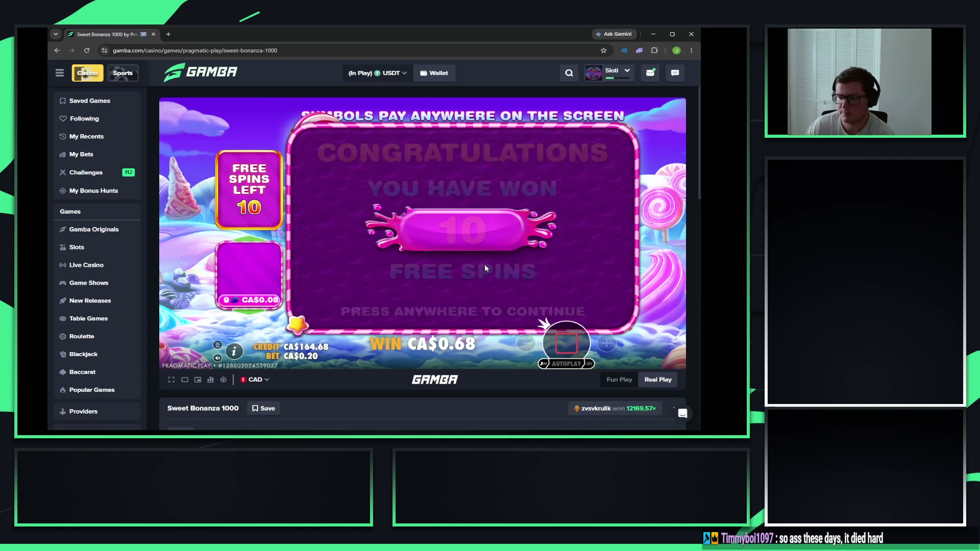
Task: Switch the game to theater mode
Action: 185,380
